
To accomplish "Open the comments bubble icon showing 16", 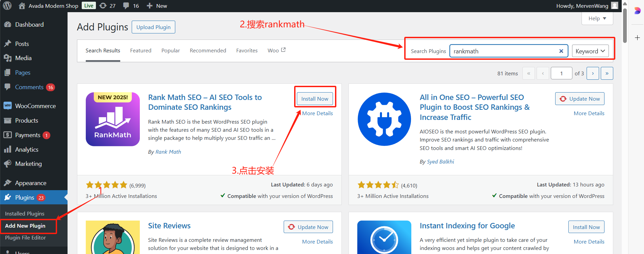I will (x=126, y=6).
